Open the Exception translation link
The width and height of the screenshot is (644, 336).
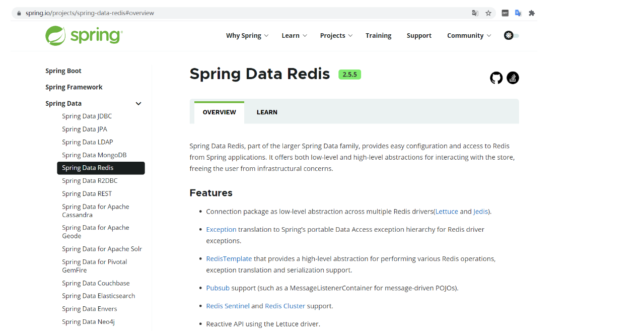click(221, 229)
